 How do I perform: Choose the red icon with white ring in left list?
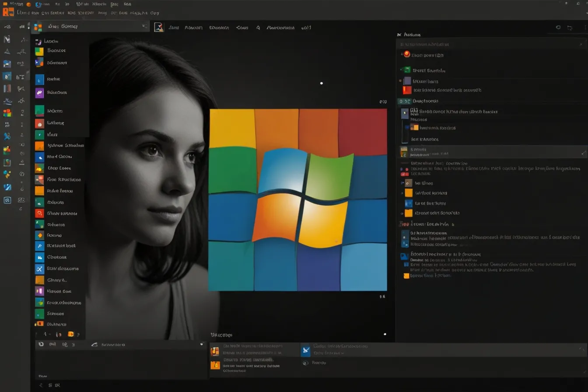[x=39, y=213]
